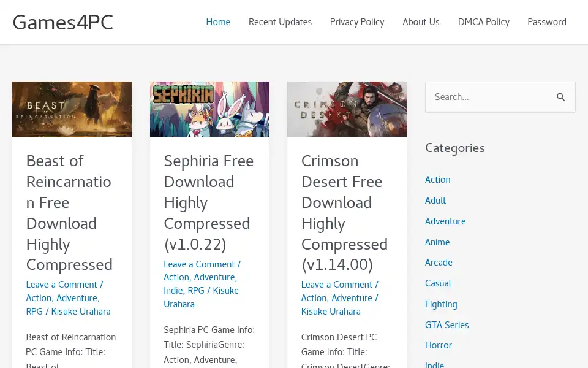Open Kisuke Urahara author under Beast of Reincarnation
Viewport: 588px width, 368px height.
coord(81,312)
